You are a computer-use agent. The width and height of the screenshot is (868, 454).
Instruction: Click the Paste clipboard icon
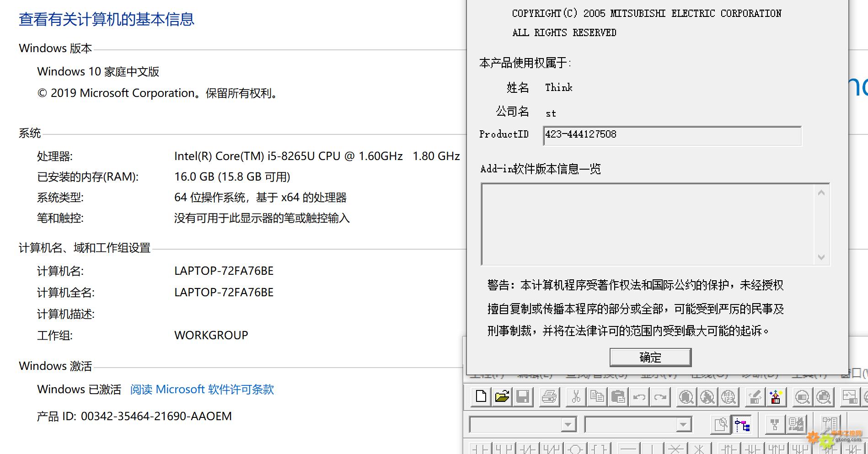click(618, 396)
